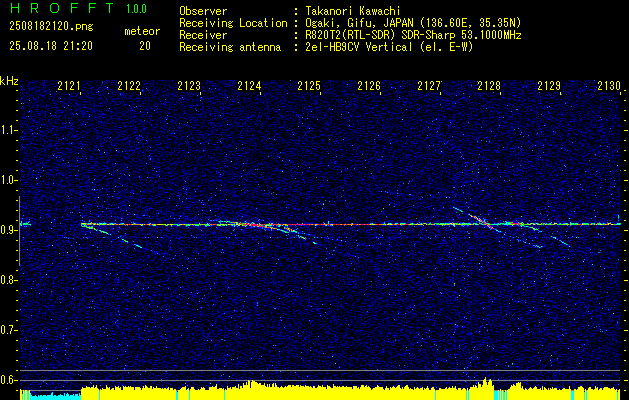Click the date stamp 25.08.18 21:20
The height and width of the screenshot is (400, 629).
click(x=51, y=46)
